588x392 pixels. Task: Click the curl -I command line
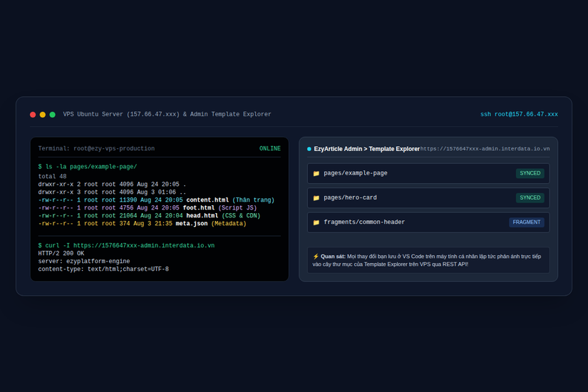126,245
